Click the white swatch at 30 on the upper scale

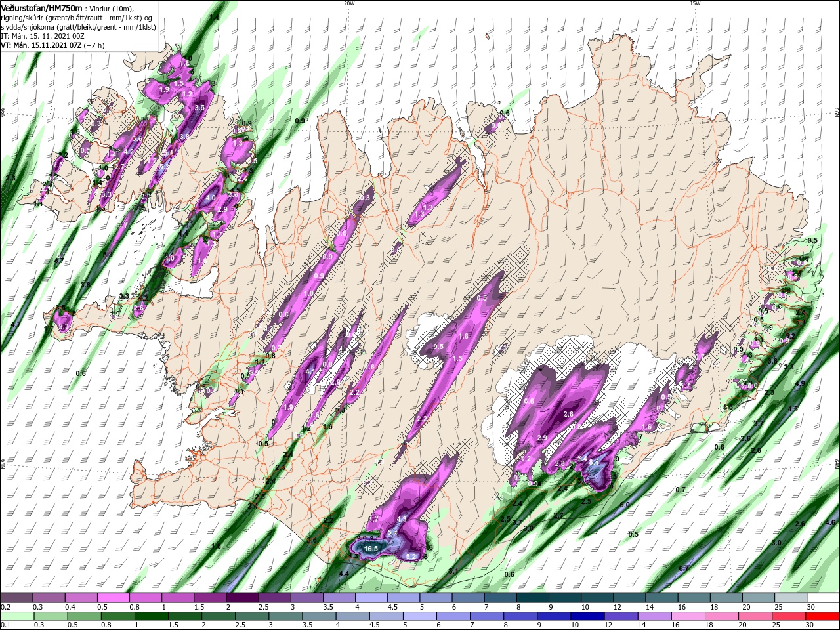[x=823, y=598]
